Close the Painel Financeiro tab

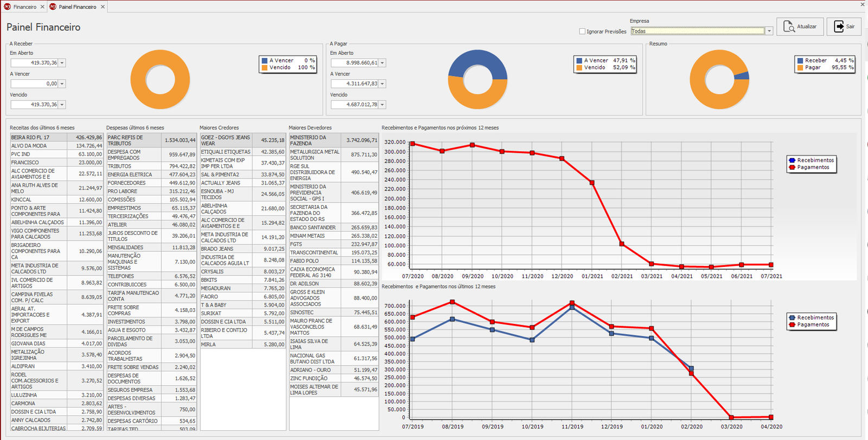[x=103, y=7]
